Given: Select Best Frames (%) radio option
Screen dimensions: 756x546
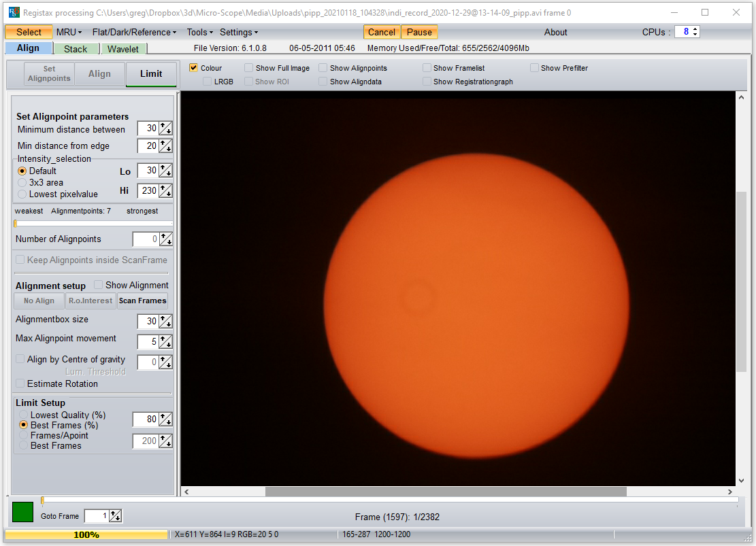Looking at the screenshot, I should pyautogui.click(x=22, y=425).
